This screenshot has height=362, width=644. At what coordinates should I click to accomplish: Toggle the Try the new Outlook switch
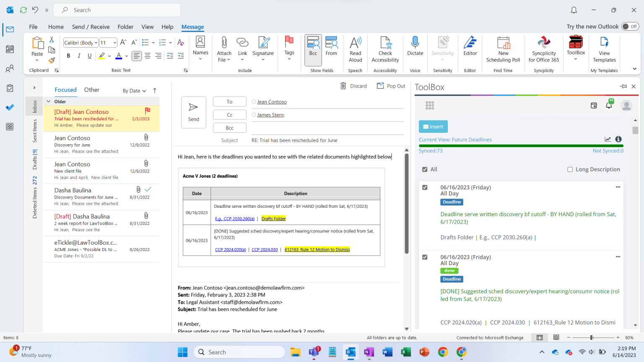pos(630,26)
